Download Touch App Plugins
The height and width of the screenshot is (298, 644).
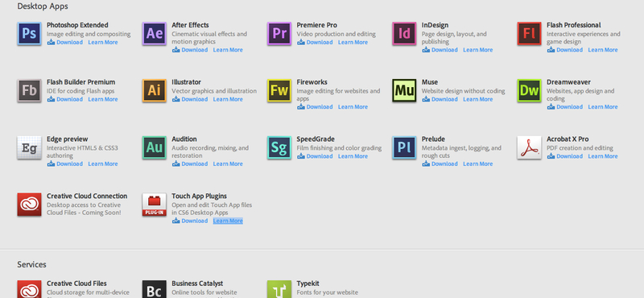190,221
